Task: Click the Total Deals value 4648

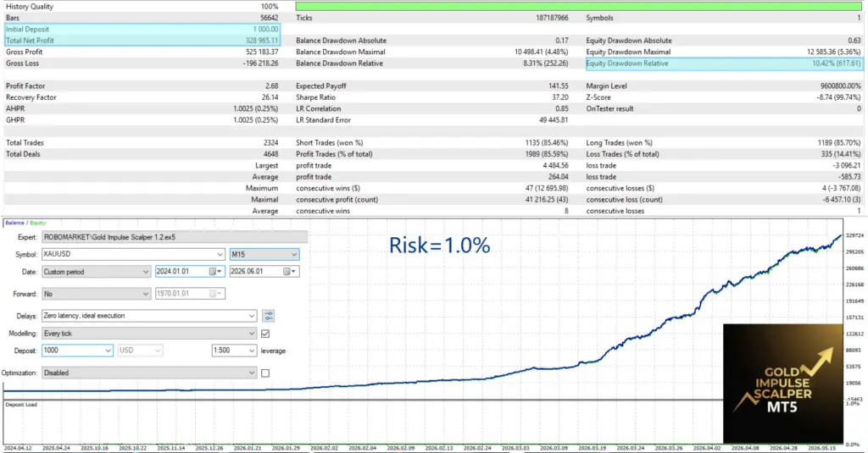Action: click(x=270, y=154)
